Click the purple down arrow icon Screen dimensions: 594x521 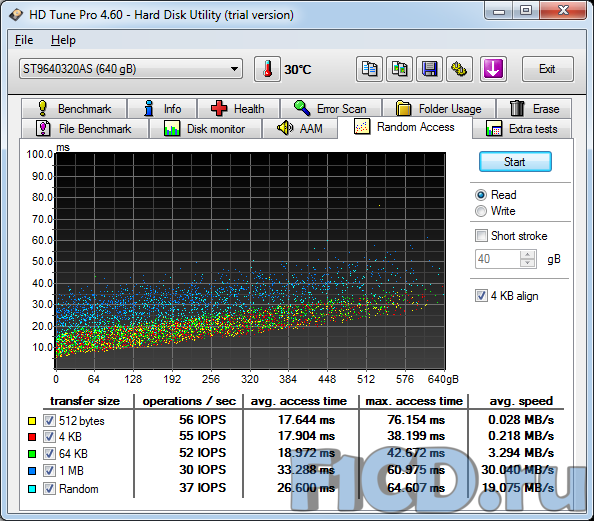(493, 69)
